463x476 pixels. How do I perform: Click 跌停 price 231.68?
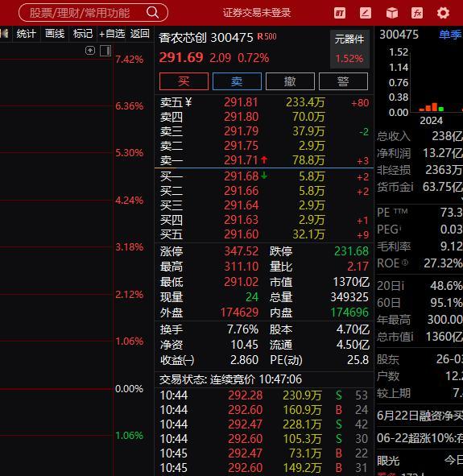pyautogui.click(x=351, y=251)
